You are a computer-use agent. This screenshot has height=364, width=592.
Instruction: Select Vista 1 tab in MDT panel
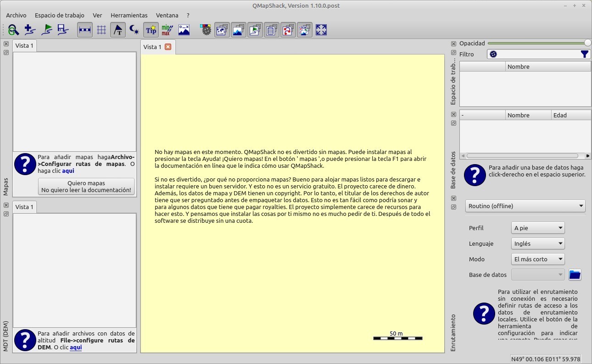coord(24,207)
